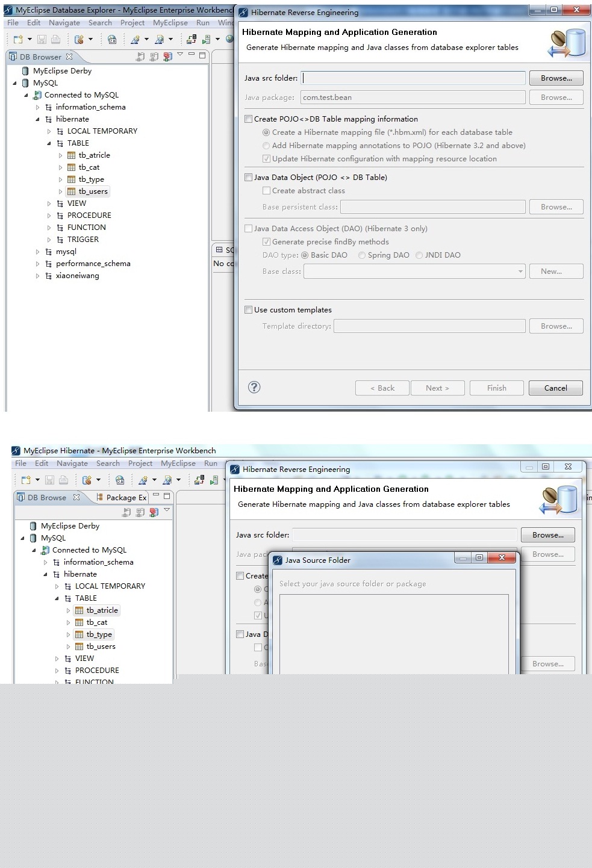Click the Java package field containing com.test.bean

tap(413, 98)
